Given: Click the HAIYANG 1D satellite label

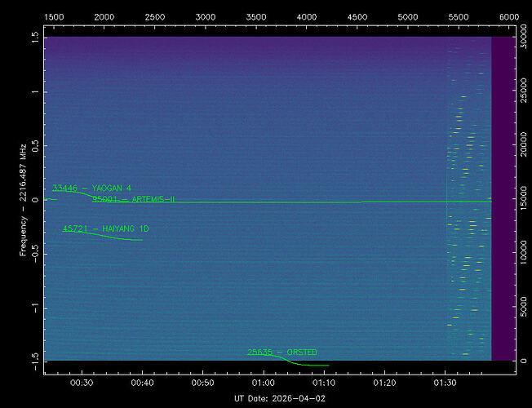Looking at the screenshot, I should click(x=106, y=228).
